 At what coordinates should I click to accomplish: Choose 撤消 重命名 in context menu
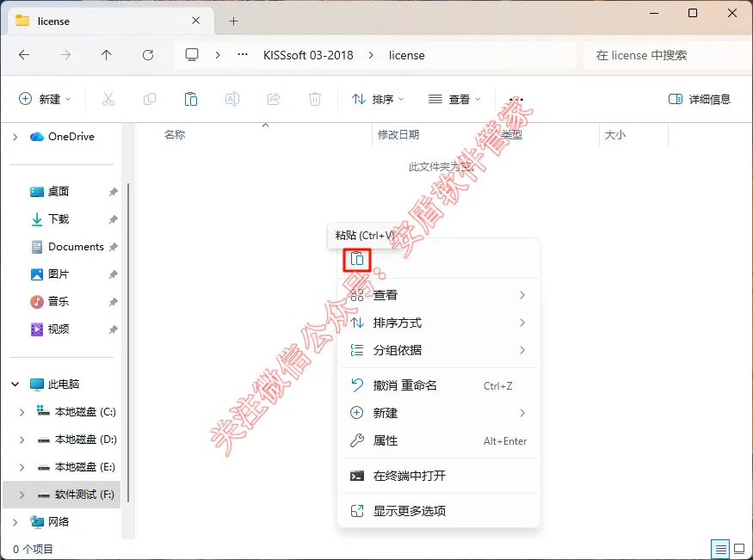coord(439,385)
